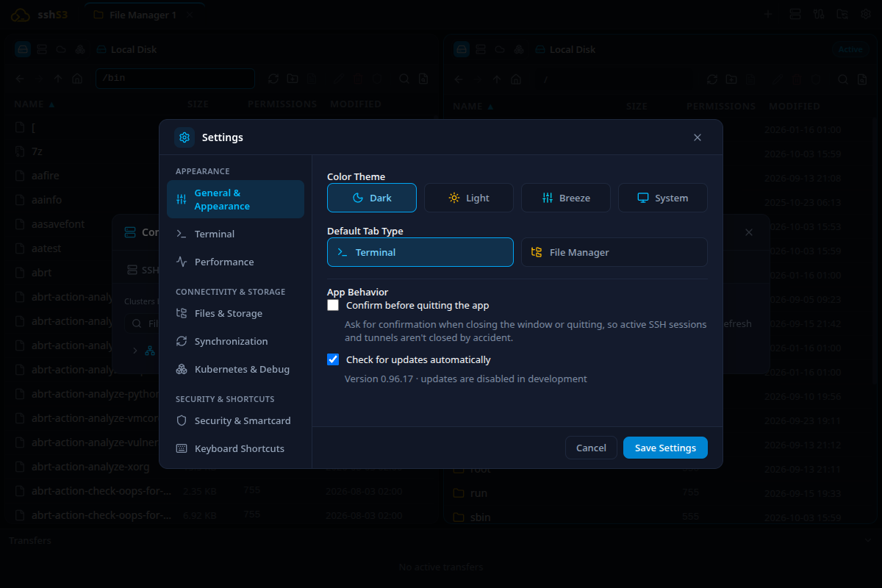
Task: Refresh the right pane listing
Action: coord(712,79)
